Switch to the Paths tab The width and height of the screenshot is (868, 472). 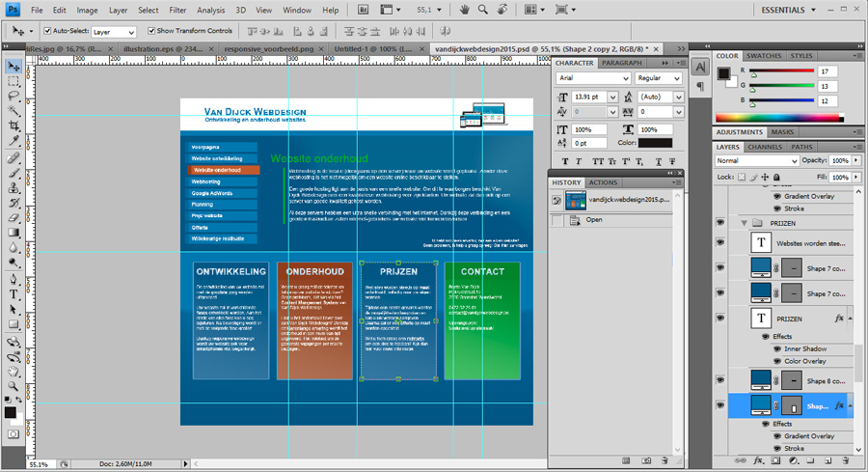802,147
